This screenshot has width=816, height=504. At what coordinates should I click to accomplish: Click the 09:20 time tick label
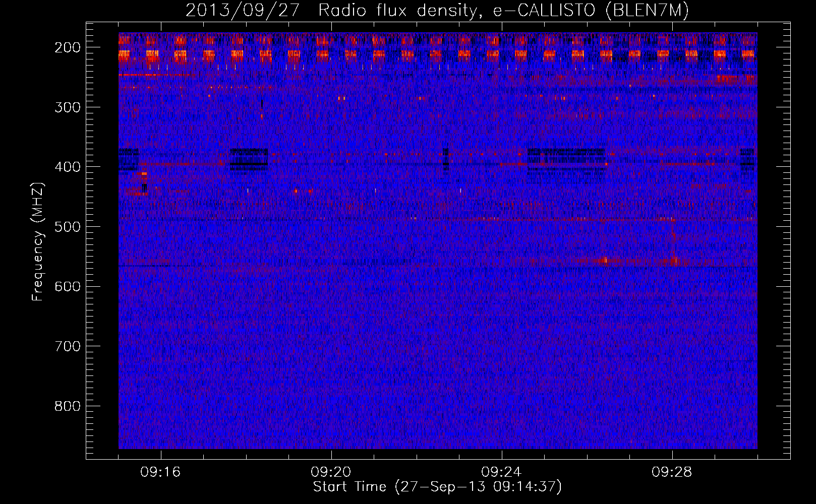331,472
